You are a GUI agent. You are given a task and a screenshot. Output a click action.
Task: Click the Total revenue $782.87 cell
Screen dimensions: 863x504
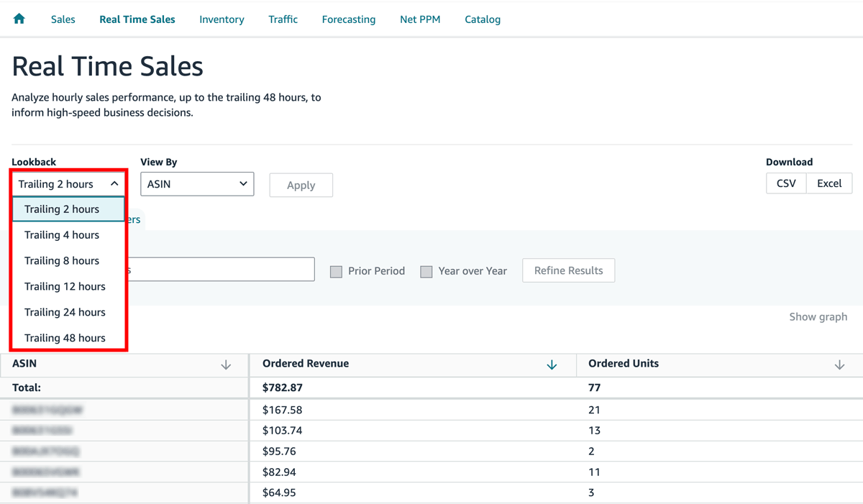[413, 388]
